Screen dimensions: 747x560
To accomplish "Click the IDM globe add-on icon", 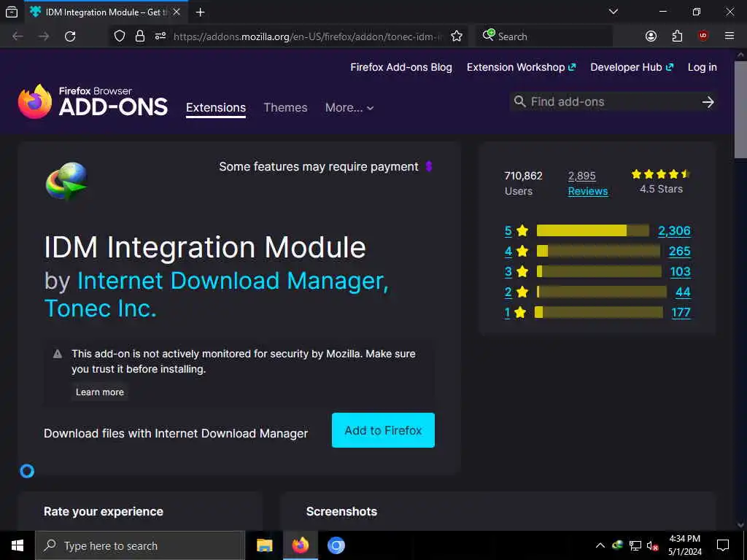I will click(66, 181).
